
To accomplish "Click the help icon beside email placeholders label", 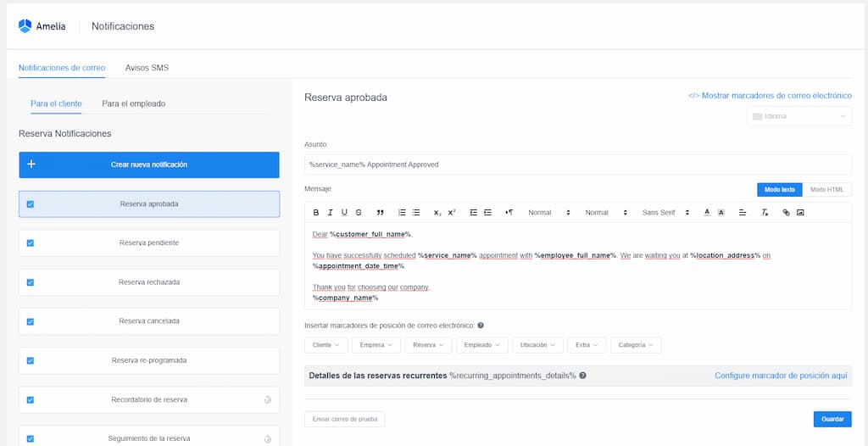I will (x=481, y=326).
